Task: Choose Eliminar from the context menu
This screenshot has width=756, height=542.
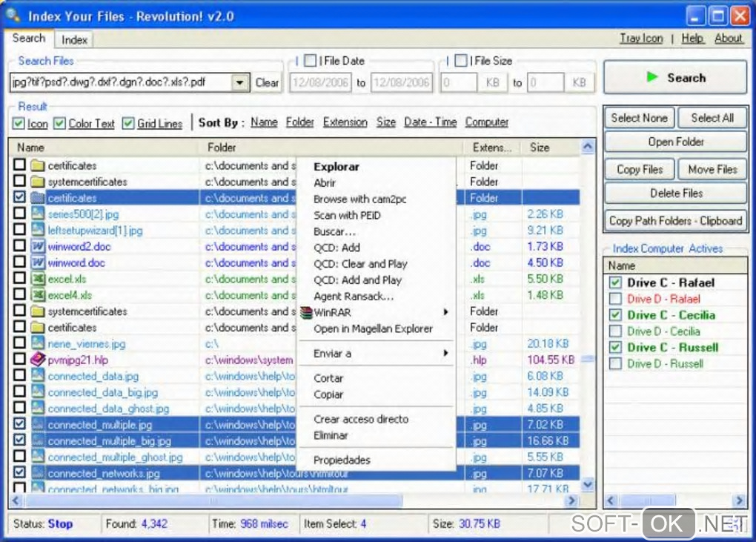Action: 331,435
